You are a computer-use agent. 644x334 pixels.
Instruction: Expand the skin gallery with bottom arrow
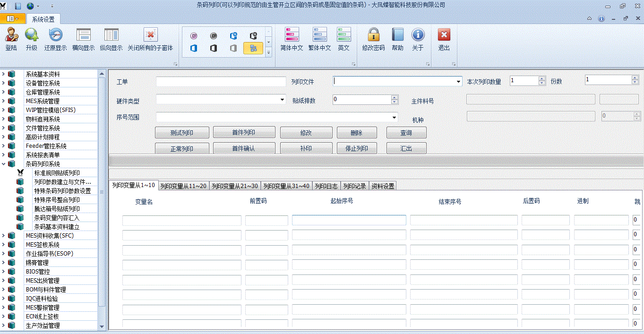(x=269, y=52)
